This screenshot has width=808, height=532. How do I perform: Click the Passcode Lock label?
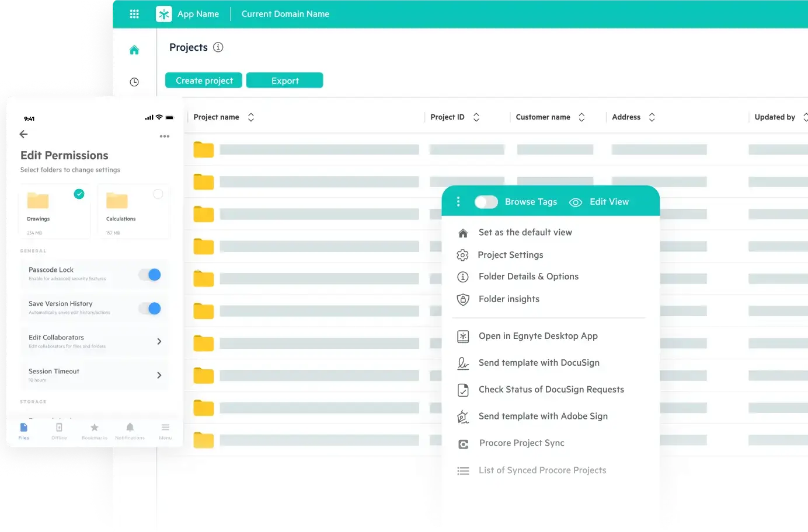click(x=51, y=270)
